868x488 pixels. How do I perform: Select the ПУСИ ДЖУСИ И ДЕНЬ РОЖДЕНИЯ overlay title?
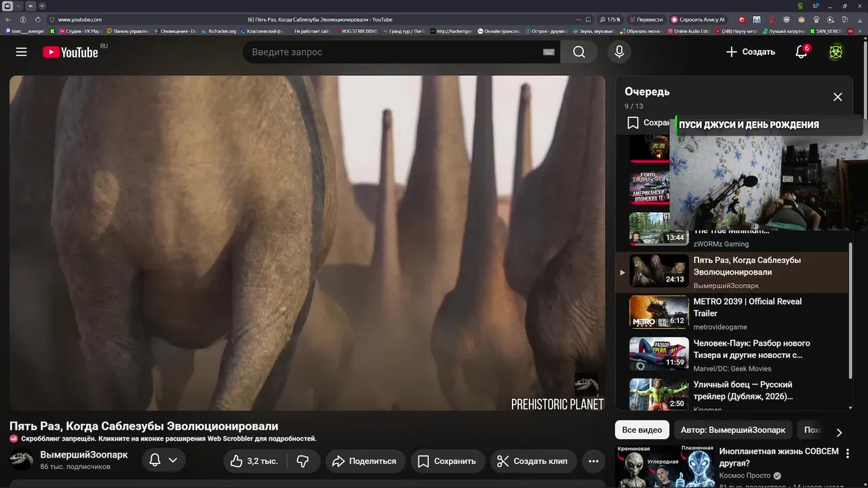[x=749, y=125]
